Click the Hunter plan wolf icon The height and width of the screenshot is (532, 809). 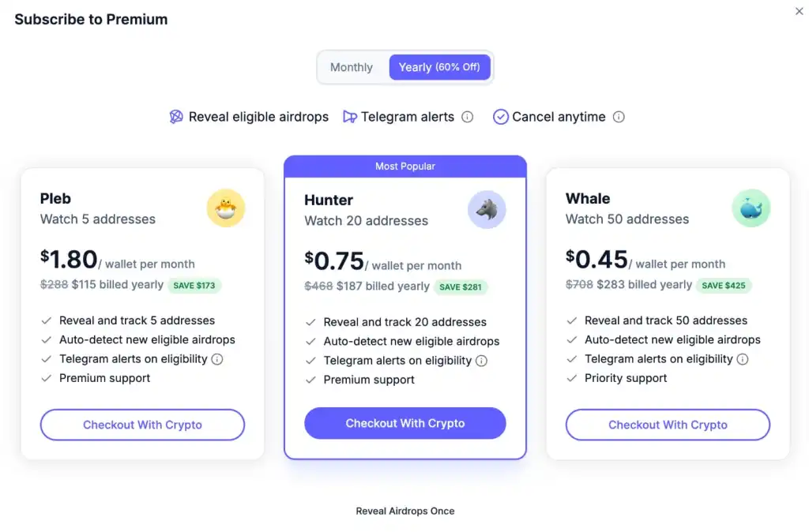pyautogui.click(x=487, y=209)
